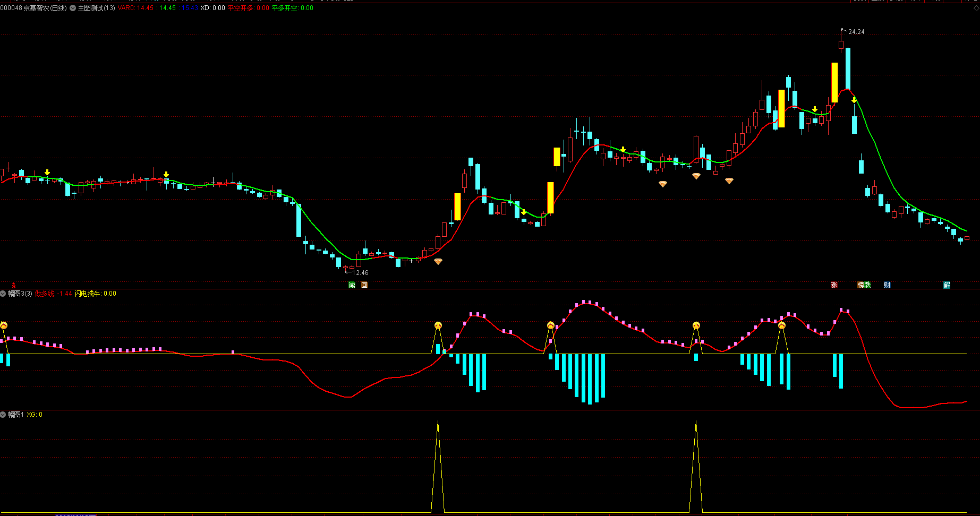Click the 减 event marker icon

point(352,285)
